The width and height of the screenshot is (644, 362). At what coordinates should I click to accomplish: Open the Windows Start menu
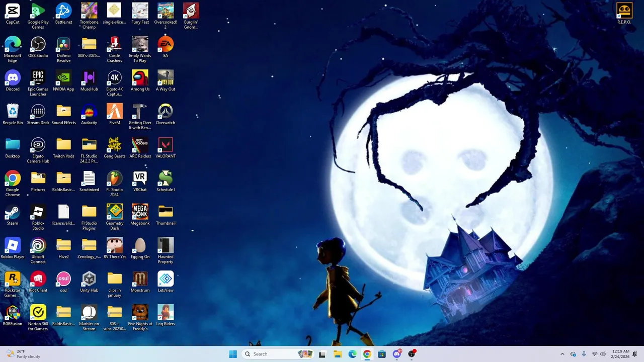(x=233, y=354)
